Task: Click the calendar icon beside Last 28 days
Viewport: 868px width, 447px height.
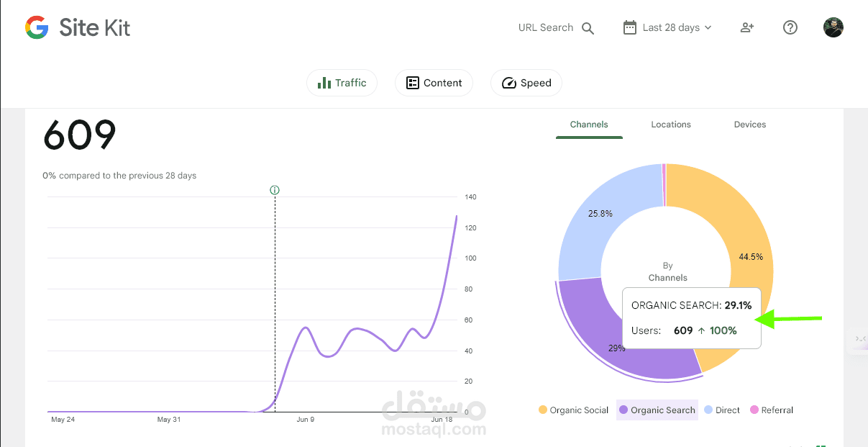Action: (630, 27)
